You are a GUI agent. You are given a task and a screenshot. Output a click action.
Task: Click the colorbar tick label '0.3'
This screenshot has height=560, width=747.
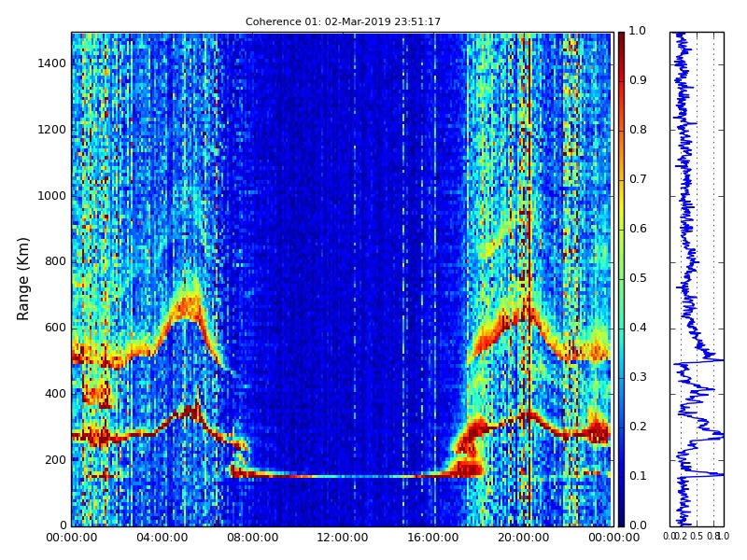coord(638,377)
